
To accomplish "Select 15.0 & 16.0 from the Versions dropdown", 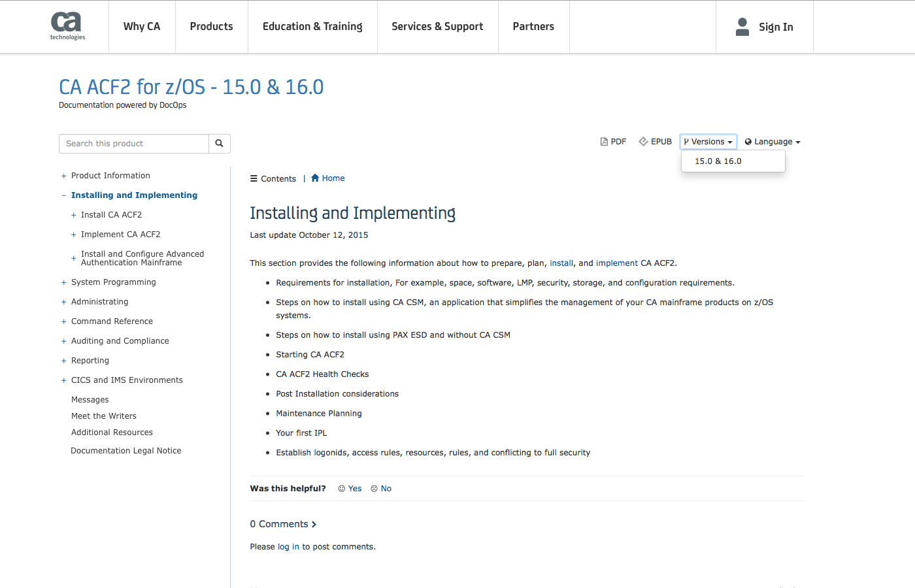I will 717,161.
